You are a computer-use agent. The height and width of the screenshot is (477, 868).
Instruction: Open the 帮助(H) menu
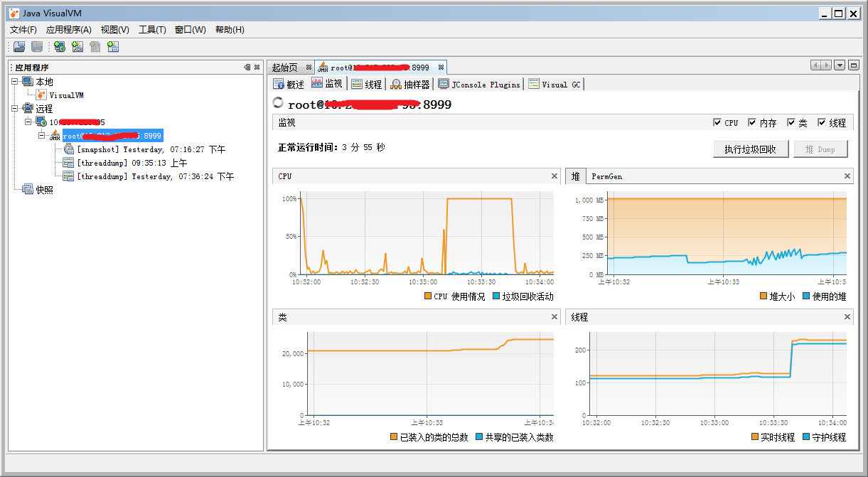[230, 30]
